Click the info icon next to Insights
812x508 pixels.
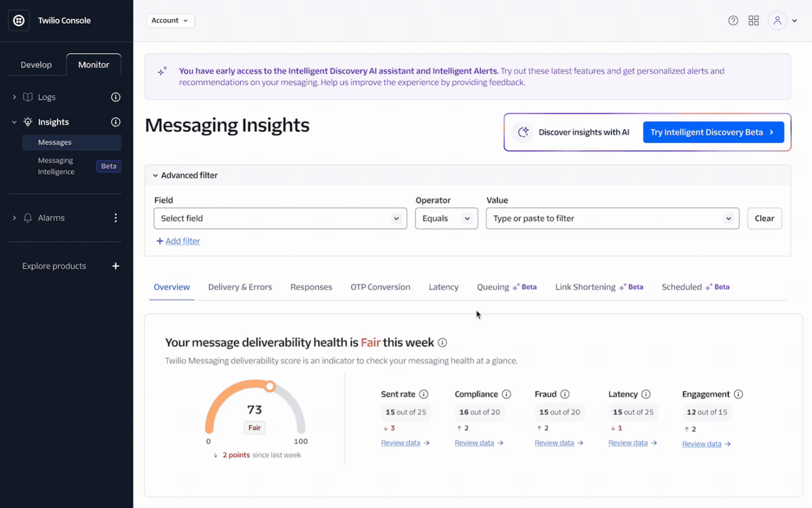tap(116, 122)
